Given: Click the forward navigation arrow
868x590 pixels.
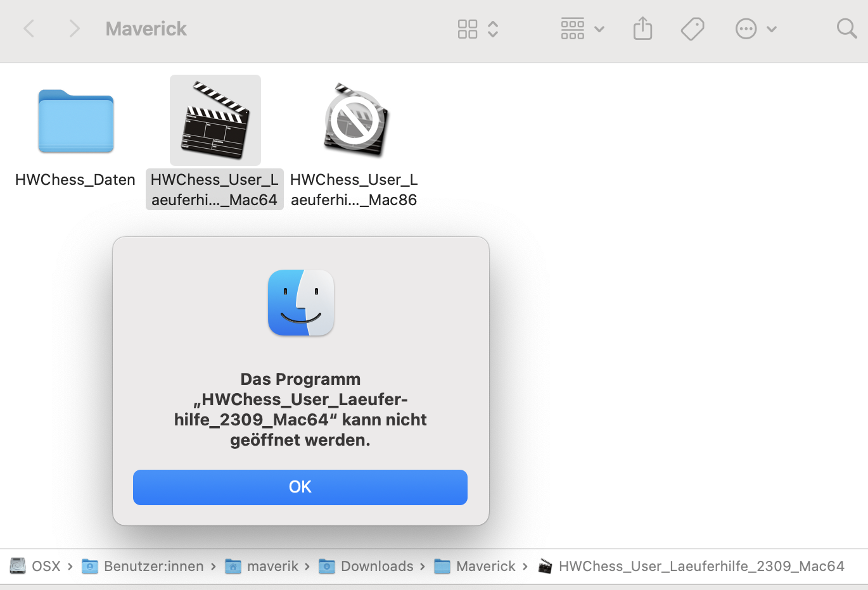Looking at the screenshot, I should click(74, 28).
